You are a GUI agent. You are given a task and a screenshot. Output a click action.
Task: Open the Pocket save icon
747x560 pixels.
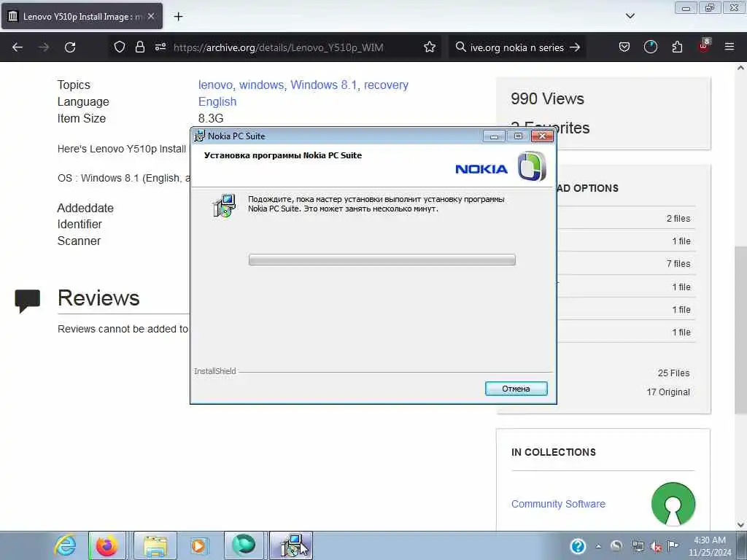pyautogui.click(x=624, y=47)
